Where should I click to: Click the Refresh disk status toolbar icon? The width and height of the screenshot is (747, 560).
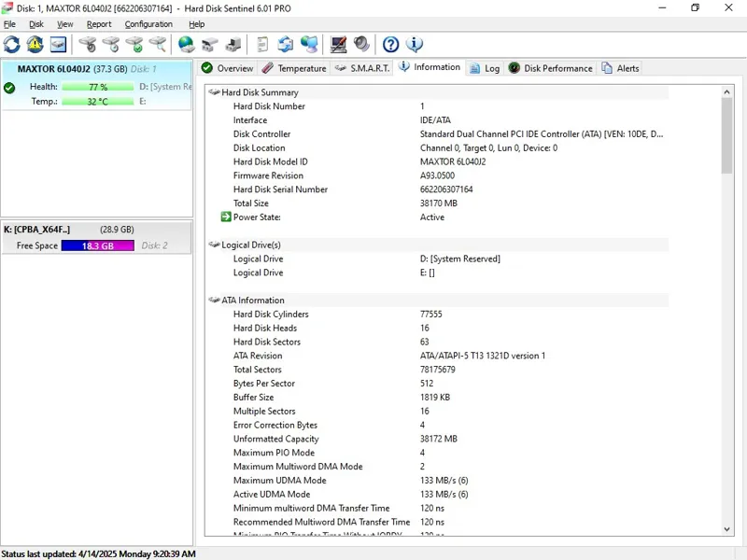12,45
